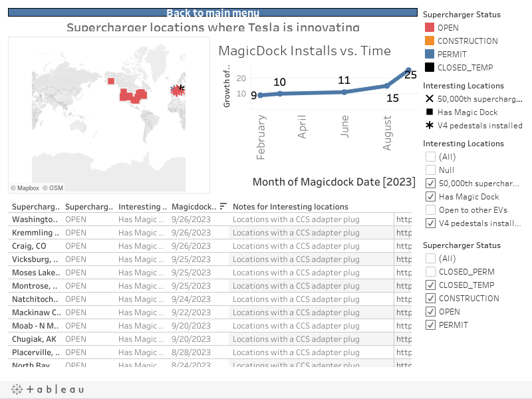This screenshot has width=532, height=399.
Task: Click the OPEN status cell in Vicksburg row
Action: (x=76, y=259)
